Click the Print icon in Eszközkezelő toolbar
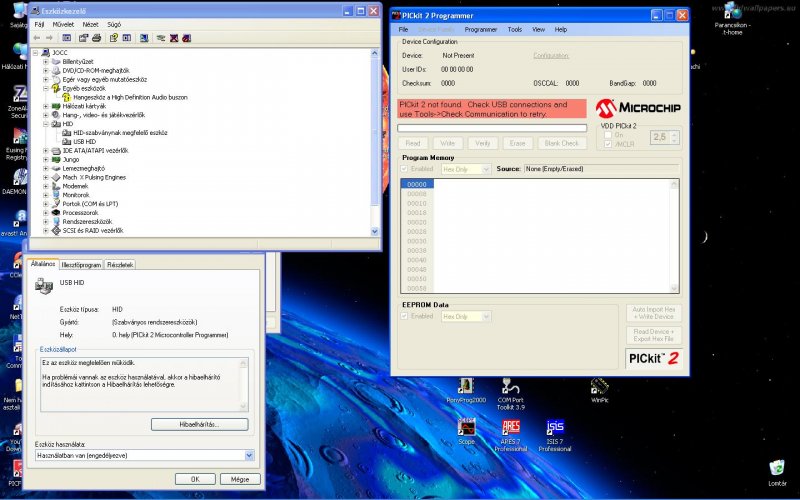This screenshot has height=500, width=800. tap(96, 38)
